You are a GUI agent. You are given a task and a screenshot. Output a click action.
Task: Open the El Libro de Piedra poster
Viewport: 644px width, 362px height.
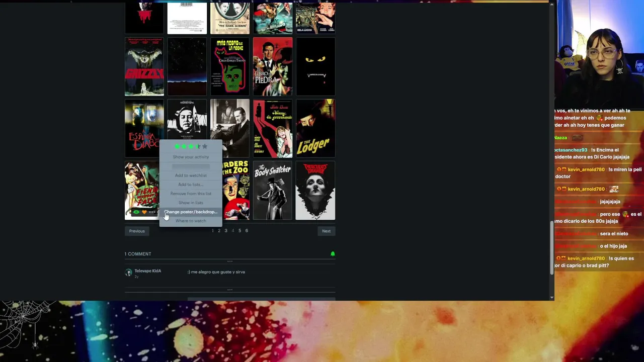pyautogui.click(x=273, y=66)
